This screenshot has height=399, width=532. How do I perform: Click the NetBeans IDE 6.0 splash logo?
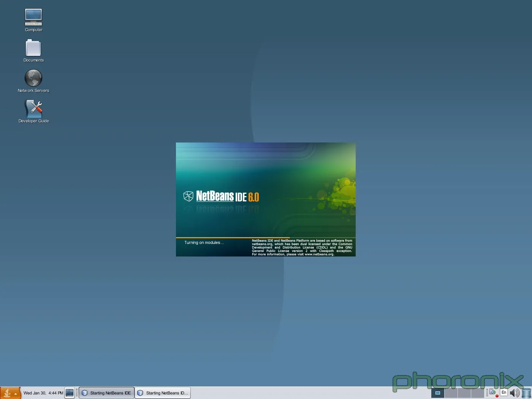221,196
